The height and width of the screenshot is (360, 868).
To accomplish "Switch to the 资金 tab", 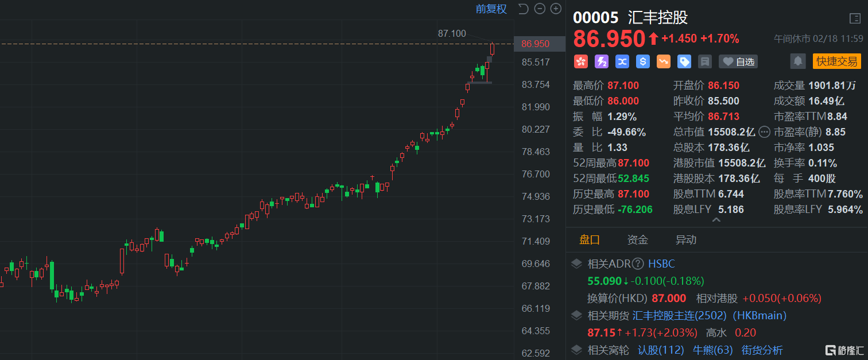I will 637,240.
